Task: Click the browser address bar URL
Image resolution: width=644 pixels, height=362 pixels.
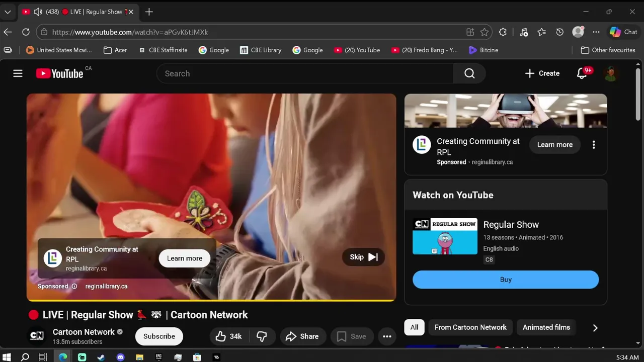Action: pyautogui.click(x=130, y=32)
